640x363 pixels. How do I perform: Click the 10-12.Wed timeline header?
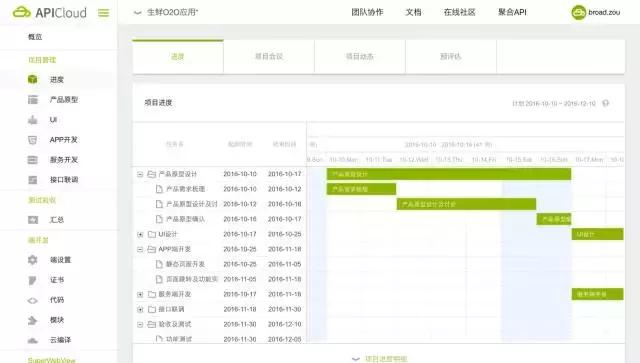point(414,160)
